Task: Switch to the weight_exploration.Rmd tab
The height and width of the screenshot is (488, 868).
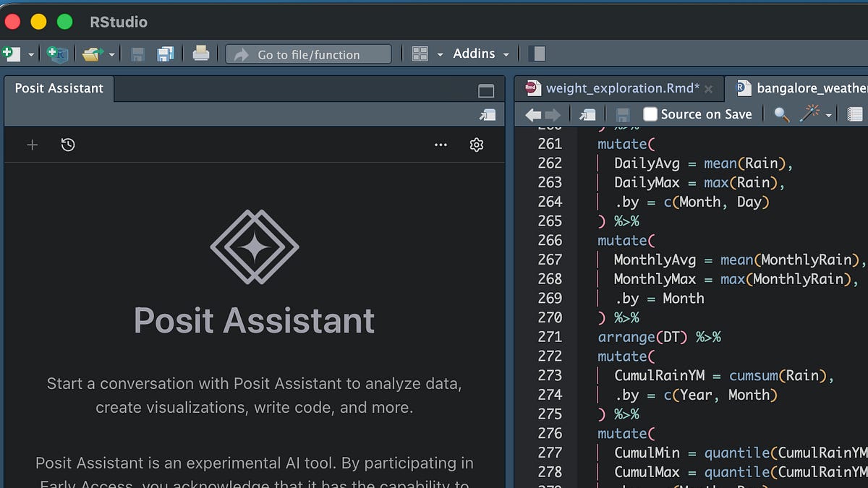Action: click(x=622, y=88)
